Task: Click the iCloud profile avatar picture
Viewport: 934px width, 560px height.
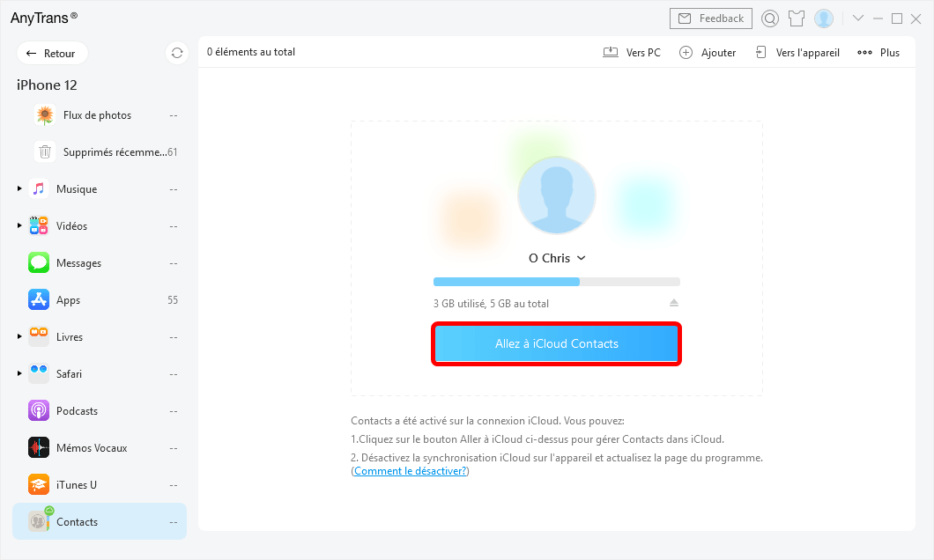Action: [x=556, y=195]
